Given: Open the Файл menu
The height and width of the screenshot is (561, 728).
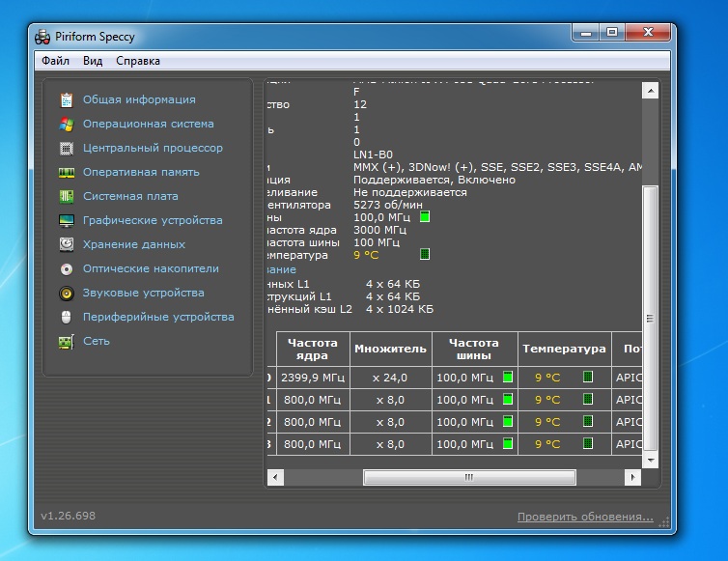Looking at the screenshot, I should pos(55,61).
